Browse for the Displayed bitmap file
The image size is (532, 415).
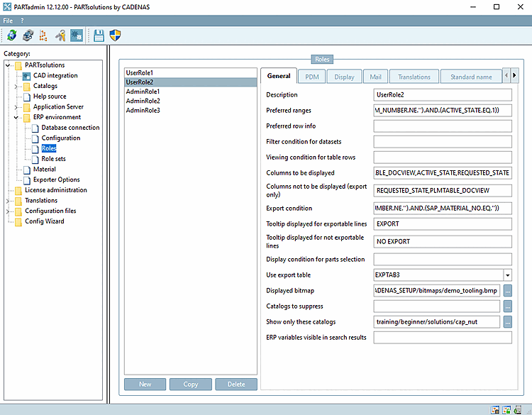tap(508, 290)
